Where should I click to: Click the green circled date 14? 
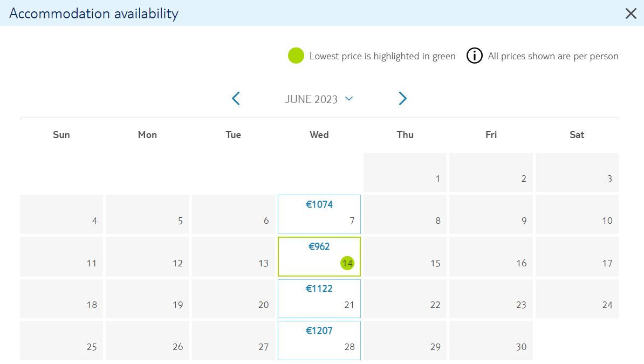(x=347, y=263)
